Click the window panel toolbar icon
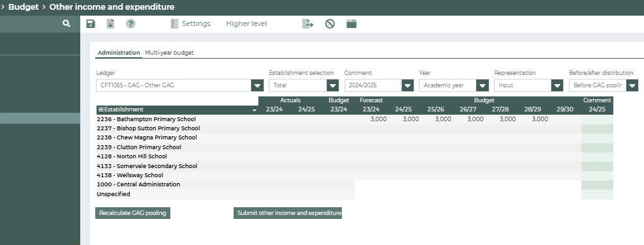Screen dimensions: 644x245 click(352, 24)
